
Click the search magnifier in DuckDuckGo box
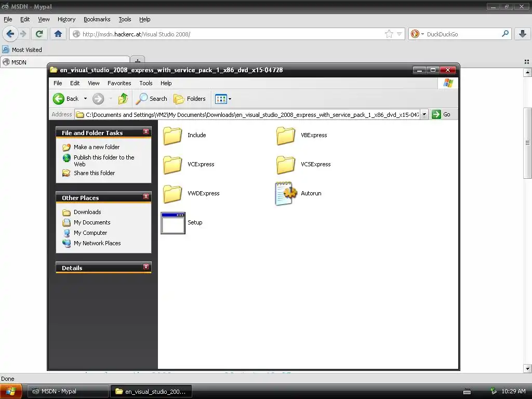(x=505, y=34)
